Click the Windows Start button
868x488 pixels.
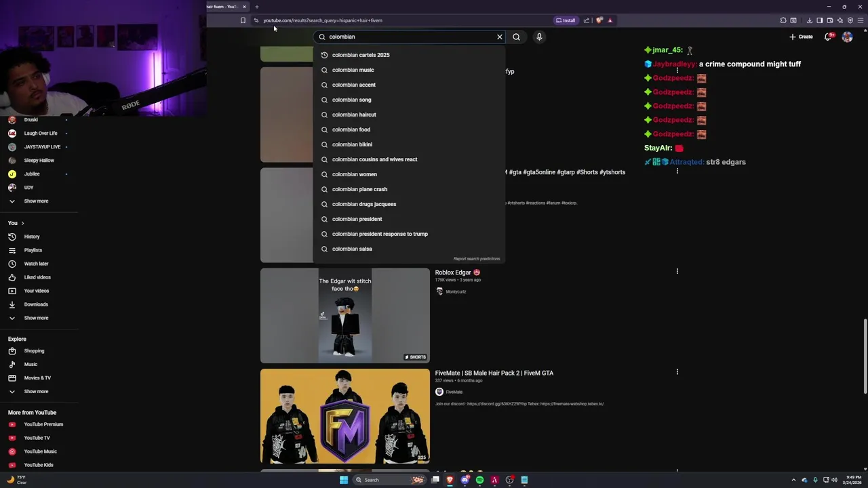click(344, 480)
